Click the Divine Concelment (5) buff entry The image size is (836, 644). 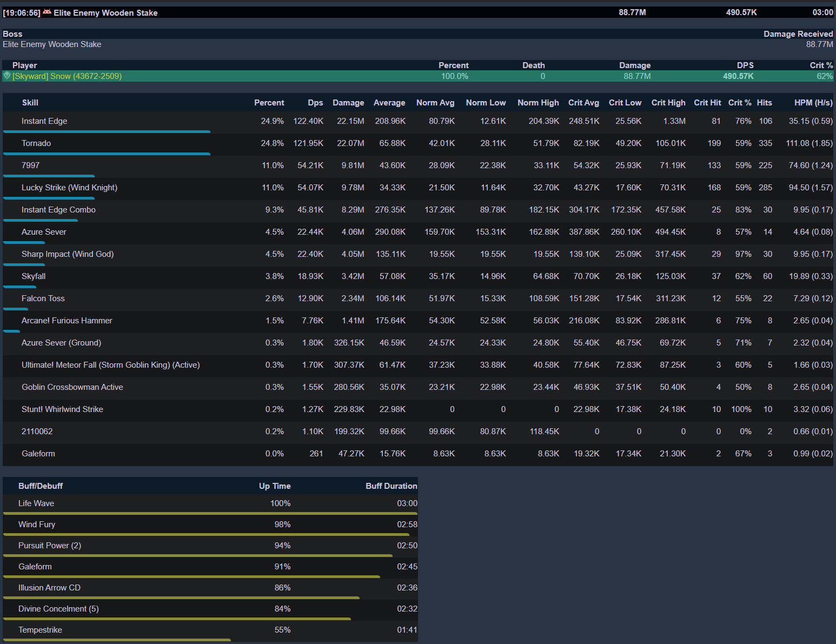click(x=58, y=609)
